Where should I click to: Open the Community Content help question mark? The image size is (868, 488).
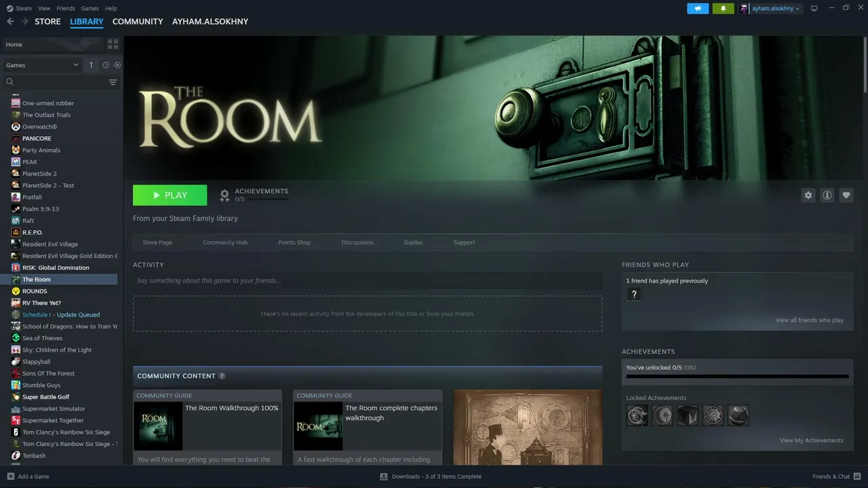click(222, 376)
